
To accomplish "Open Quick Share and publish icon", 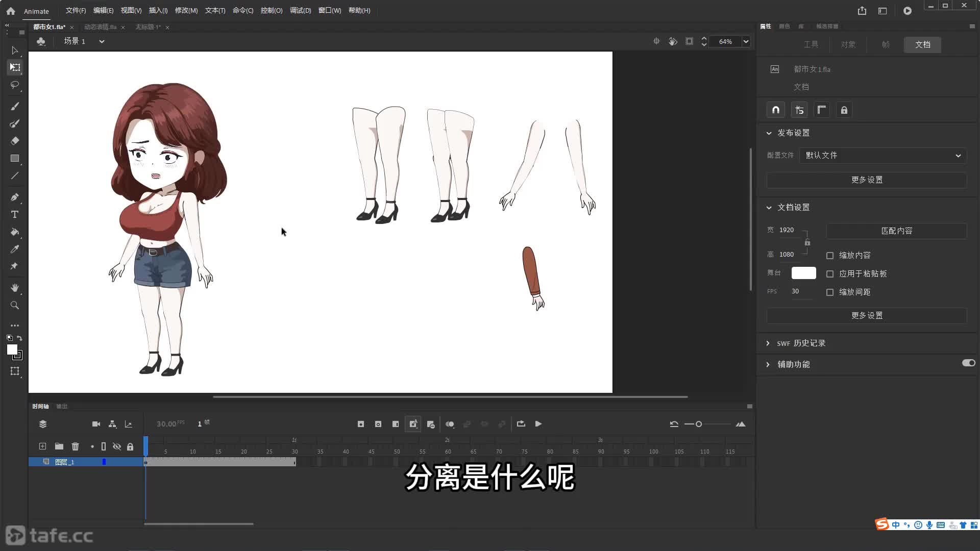I will (862, 11).
